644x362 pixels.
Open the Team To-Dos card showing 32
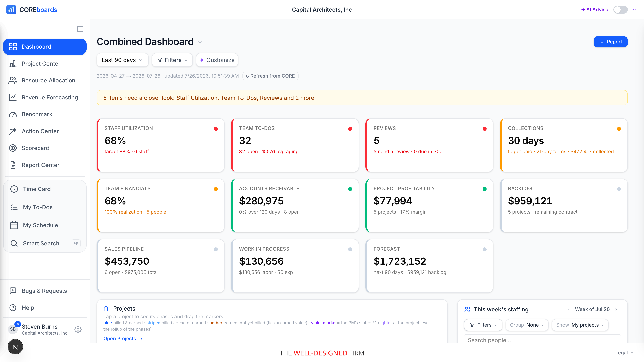295,145
